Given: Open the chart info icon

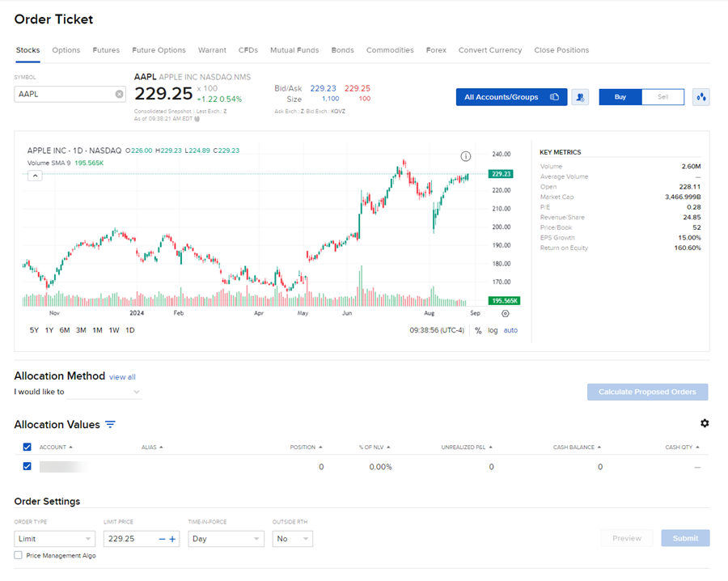Looking at the screenshot, I should [466, 156].
